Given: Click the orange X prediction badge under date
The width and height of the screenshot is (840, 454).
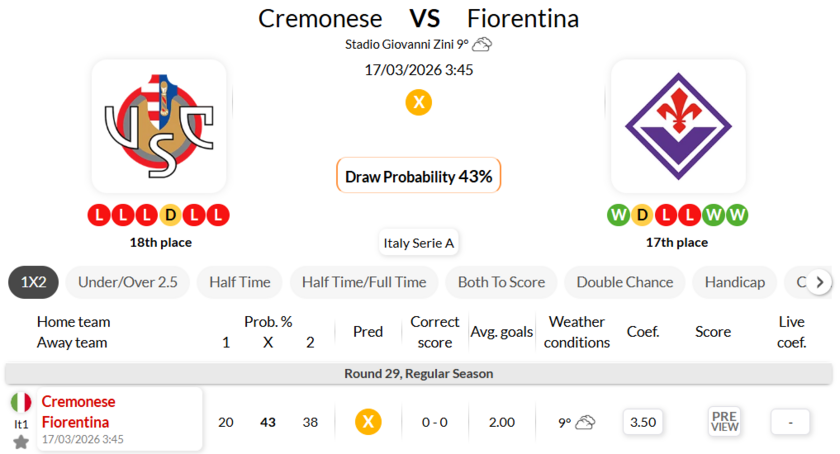Looking at the screenshot, I should pyautogui.click(x=419, y=102).
